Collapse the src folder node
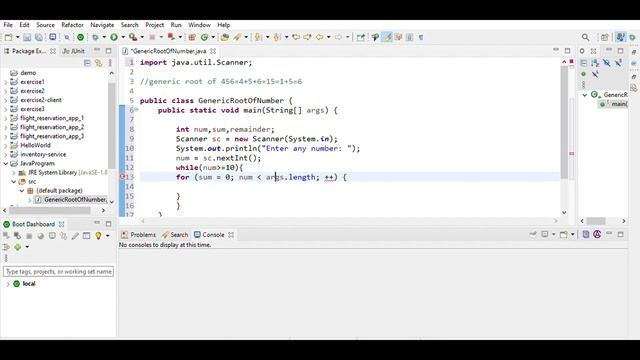 [x=13, y=182]
